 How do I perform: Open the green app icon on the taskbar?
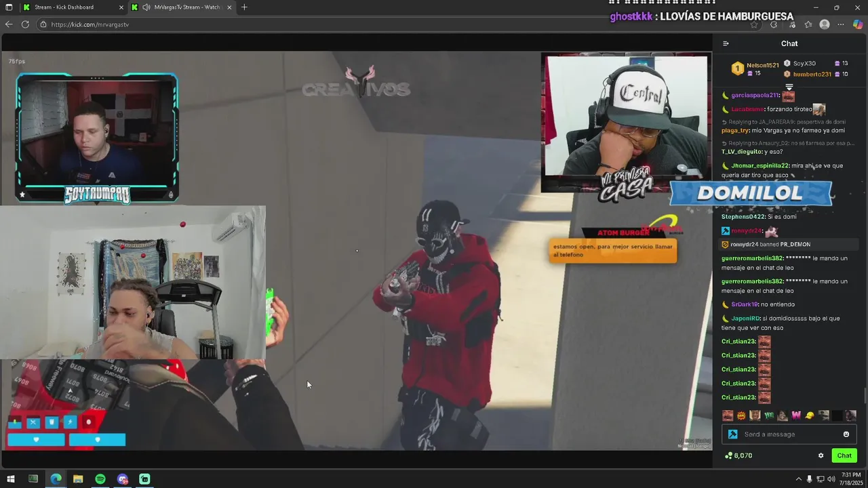144,479
